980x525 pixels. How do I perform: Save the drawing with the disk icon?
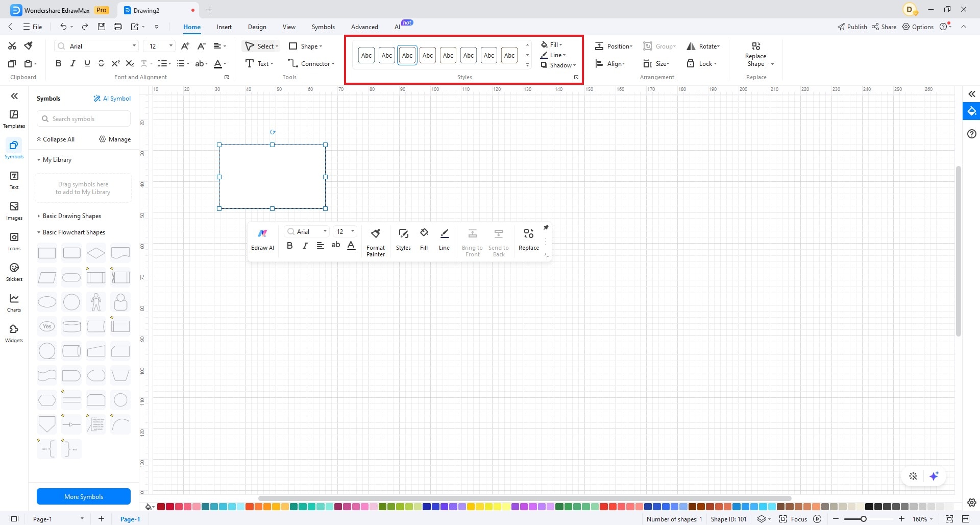tap(102, 27)
